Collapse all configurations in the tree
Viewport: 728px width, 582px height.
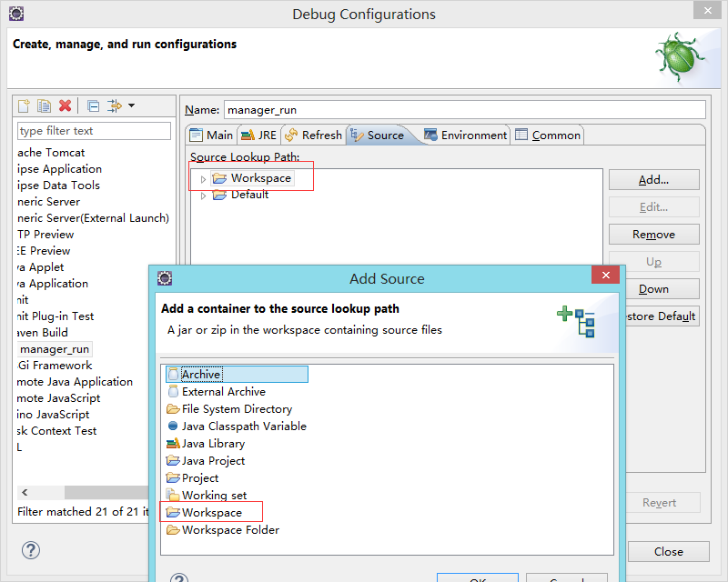[93, 106]
